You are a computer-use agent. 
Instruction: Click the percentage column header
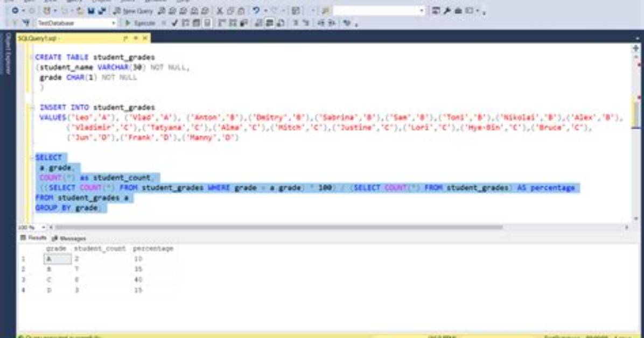click(153, 249)
